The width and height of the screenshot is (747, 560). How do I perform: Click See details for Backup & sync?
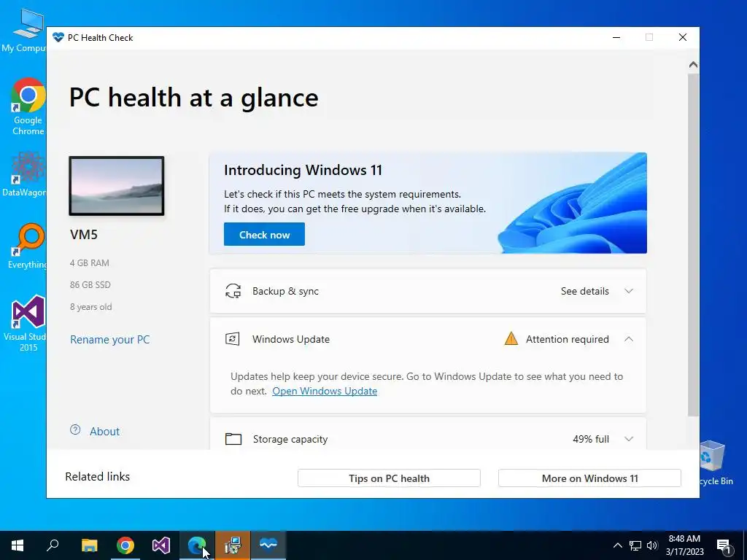[584, 291]
